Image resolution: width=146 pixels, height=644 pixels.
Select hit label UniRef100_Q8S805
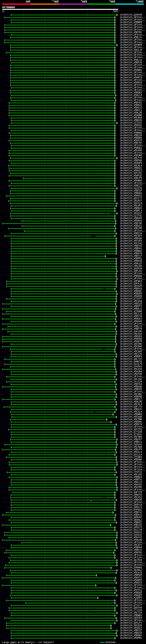[131, 286]
